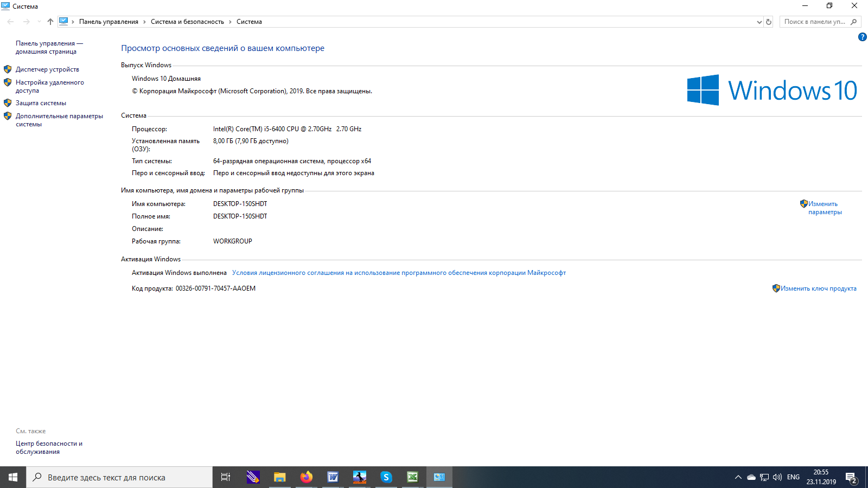868x488 pixels.
Task: Click shield icon next to Изменить ключ продукта
Action: [776, 288]
